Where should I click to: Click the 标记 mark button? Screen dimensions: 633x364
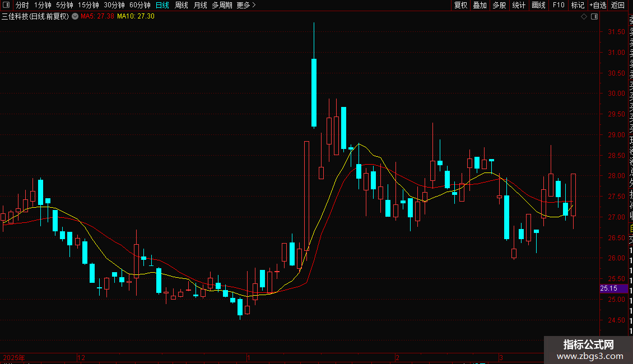click(x=578, y=5)
